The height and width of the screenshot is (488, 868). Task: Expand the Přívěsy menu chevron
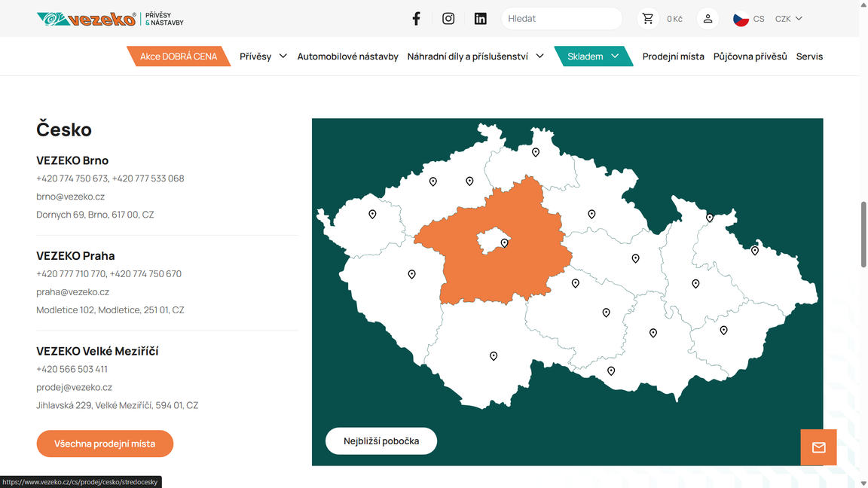(x=283, y=56)
